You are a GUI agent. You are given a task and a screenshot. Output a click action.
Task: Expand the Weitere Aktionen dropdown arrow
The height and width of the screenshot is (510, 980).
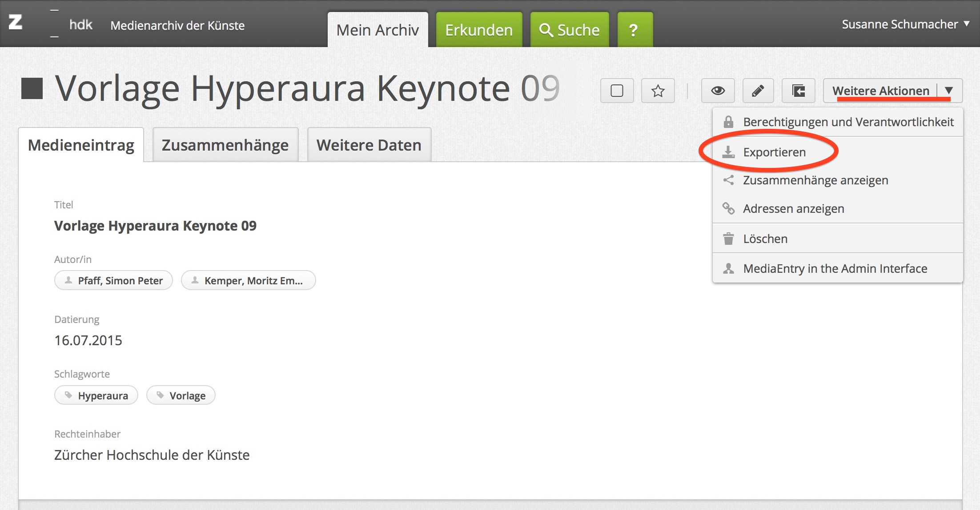949,91
